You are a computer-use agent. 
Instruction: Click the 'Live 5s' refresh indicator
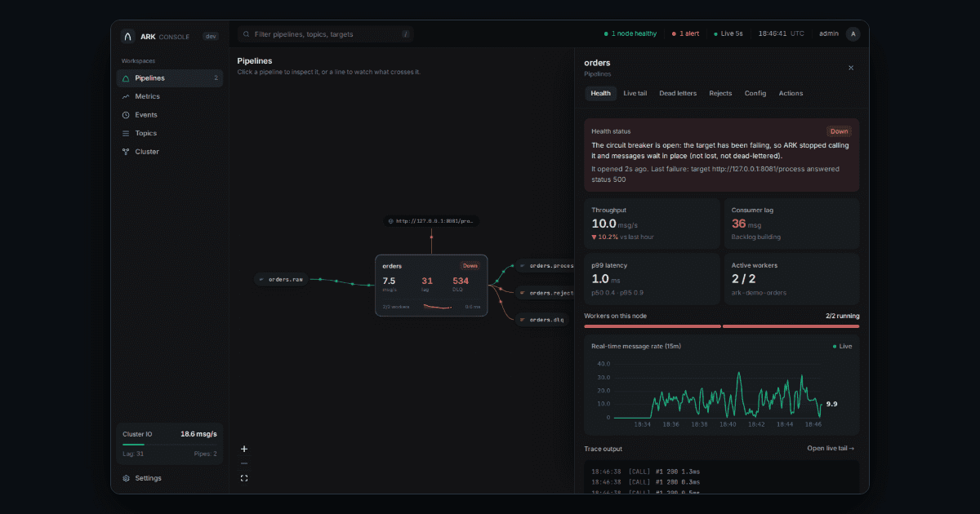tap(728, 34)
